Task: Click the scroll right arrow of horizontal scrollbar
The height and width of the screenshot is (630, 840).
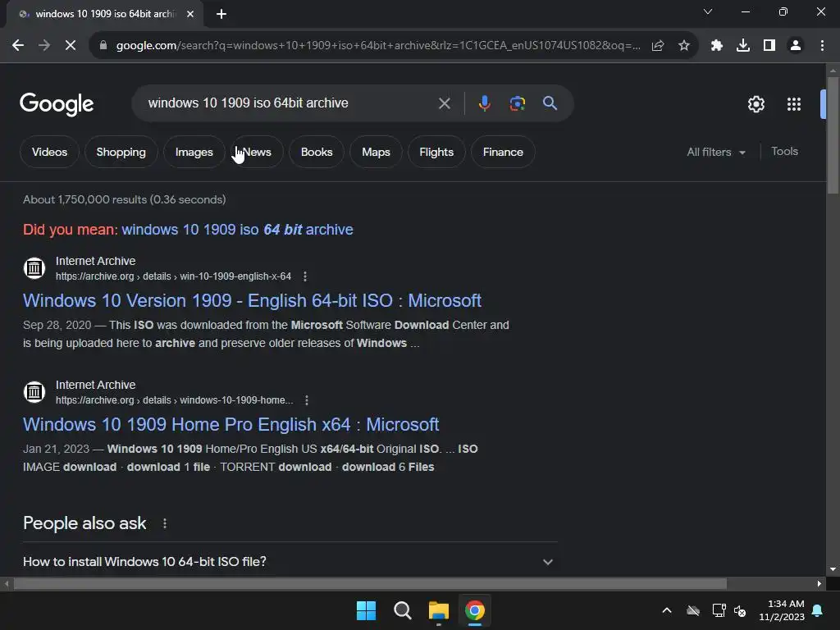Action: pos(819,583)
